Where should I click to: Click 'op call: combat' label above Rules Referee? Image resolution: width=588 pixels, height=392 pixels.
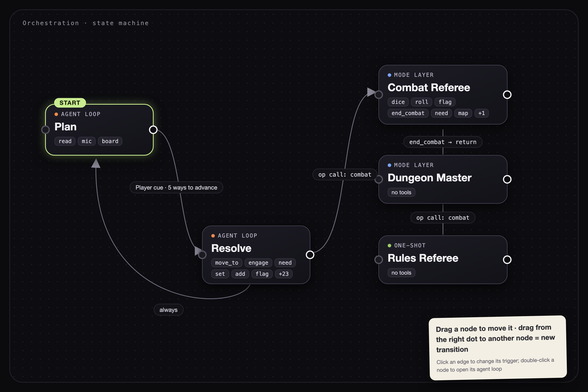tap(443, 218)
